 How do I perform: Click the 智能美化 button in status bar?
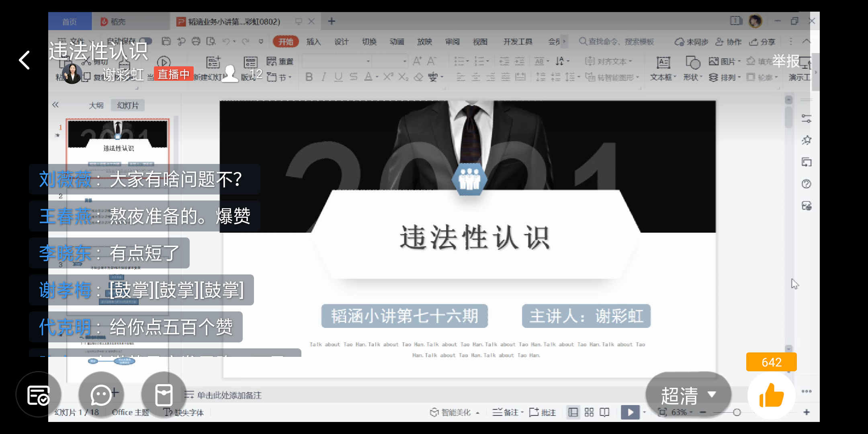454,412
